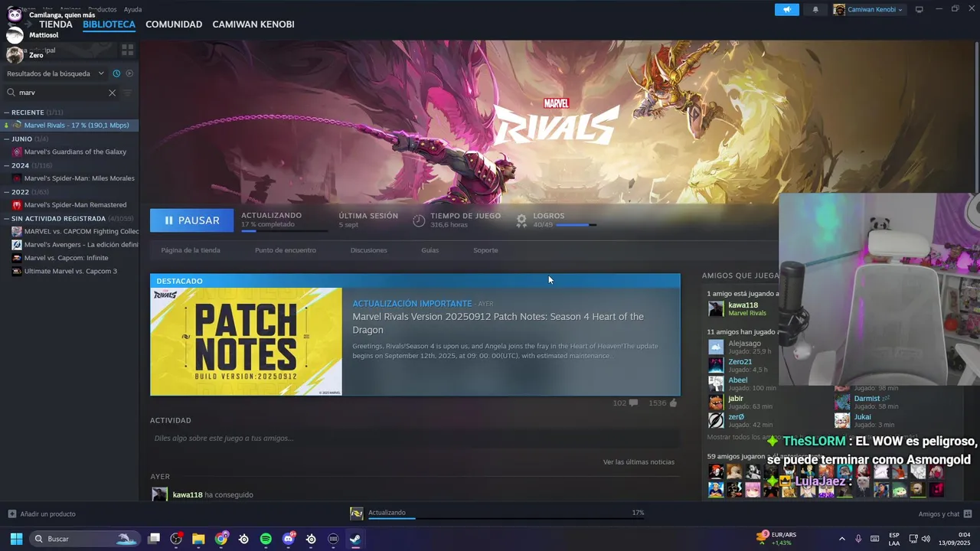Click the achievements trophy icon

pyautogui.click(x=521, y=220)
